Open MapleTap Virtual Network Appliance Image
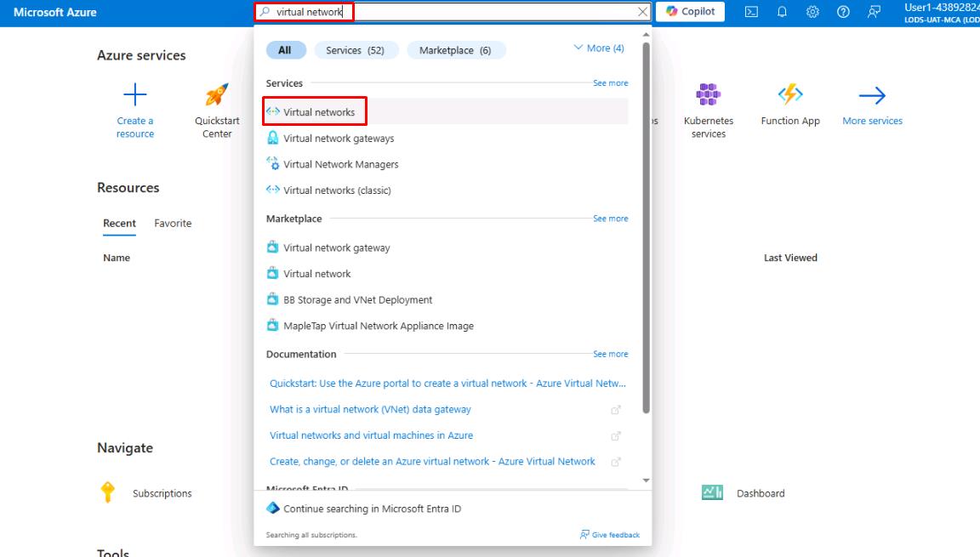The width and height of the screenshot is (980, 557). pyautogui.click(x=447, y=326)
